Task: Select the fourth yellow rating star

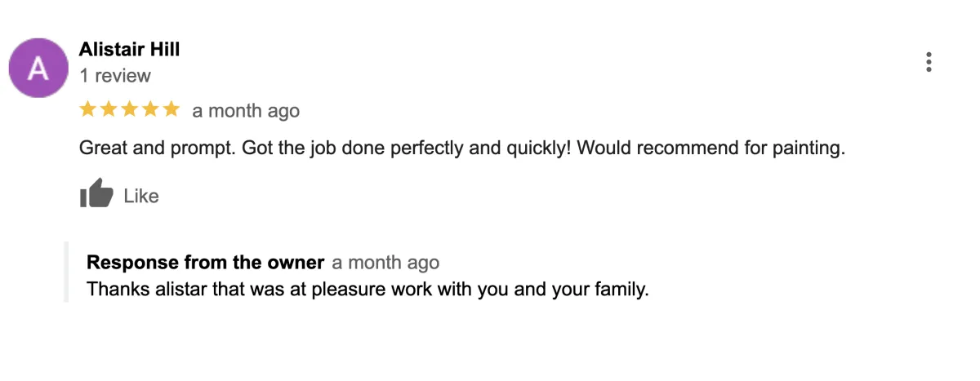Action: [149, 109]
